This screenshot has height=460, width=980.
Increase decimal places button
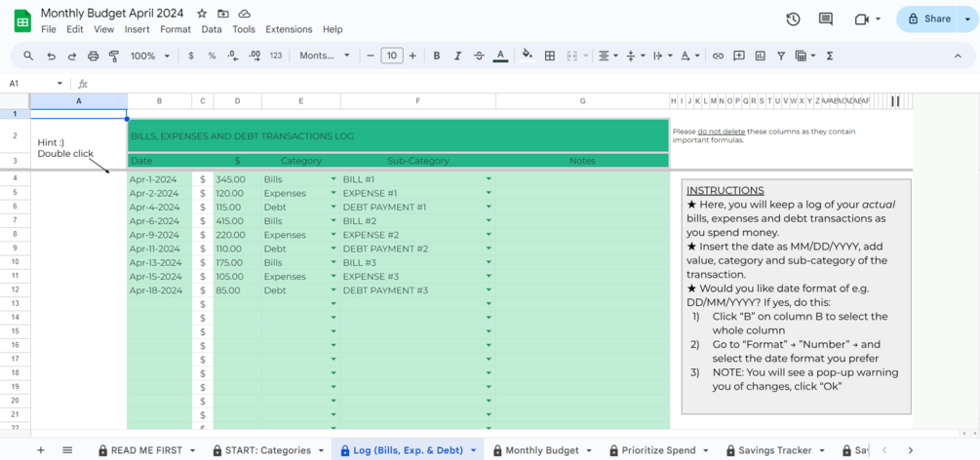tap(255, 56)
